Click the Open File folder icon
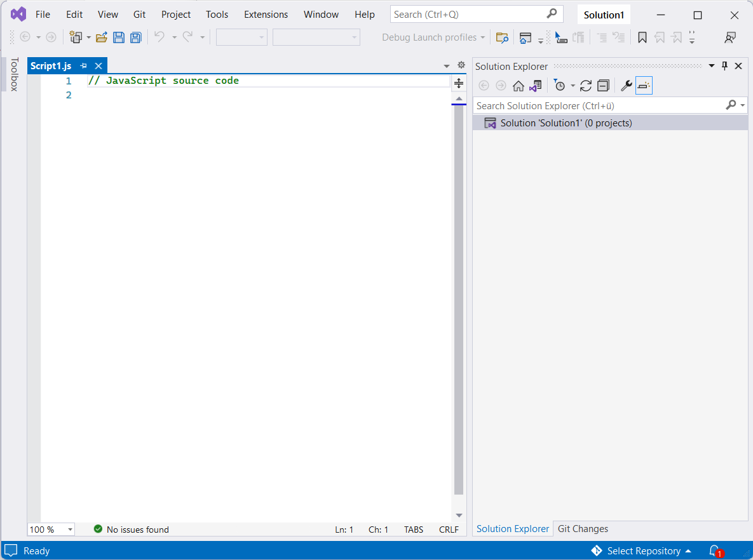This screenshot has width=753, height=560. (x=102, y=37)
